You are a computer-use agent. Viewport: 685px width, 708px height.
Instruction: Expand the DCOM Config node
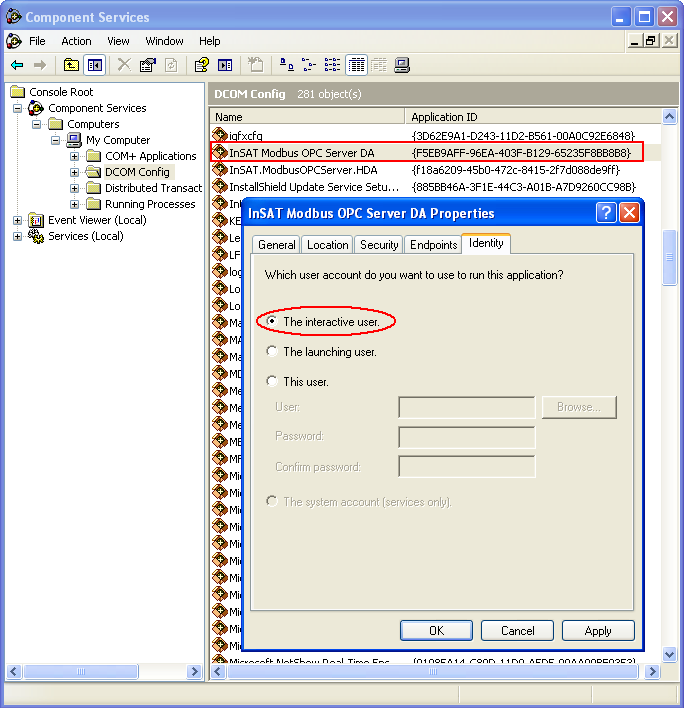(x=75, y=172)
